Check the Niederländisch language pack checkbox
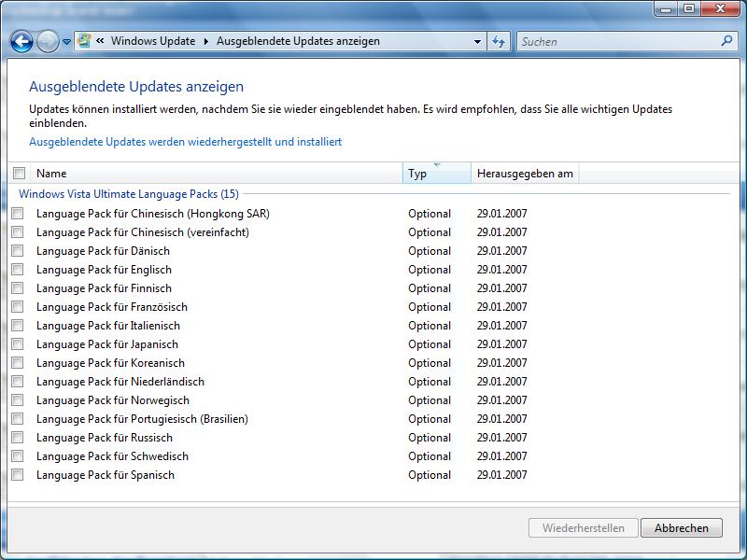 (18, 382)
